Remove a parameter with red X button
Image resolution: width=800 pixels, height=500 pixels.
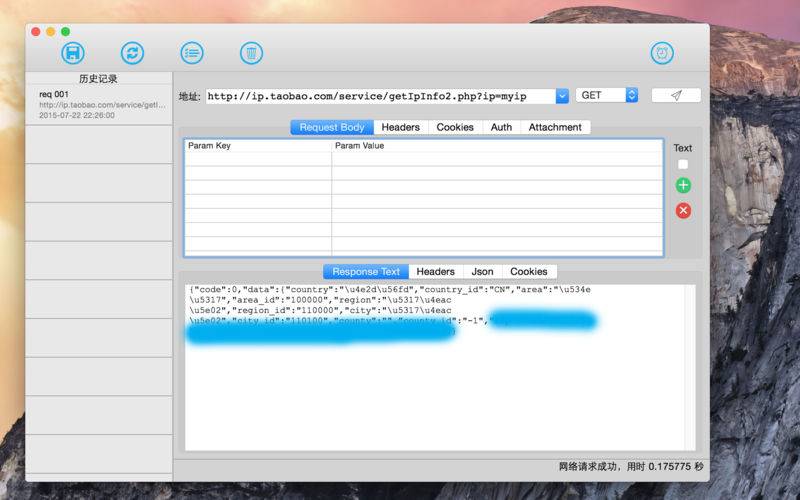coord(683,210)
